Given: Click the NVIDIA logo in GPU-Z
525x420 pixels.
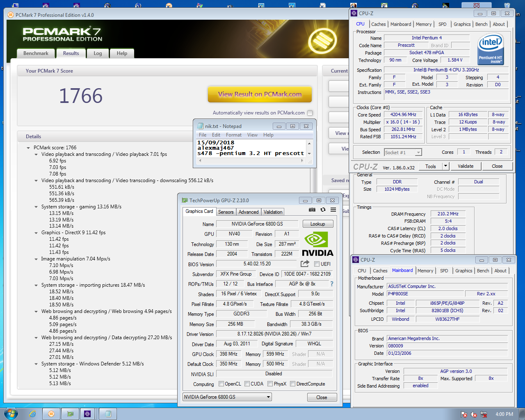Looking at the screenshot, I should click(x=317, y=244).
